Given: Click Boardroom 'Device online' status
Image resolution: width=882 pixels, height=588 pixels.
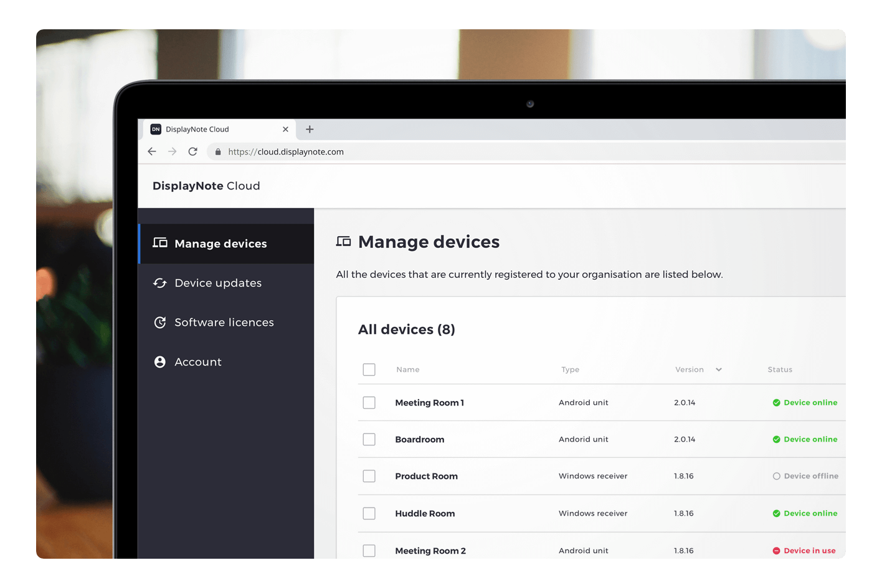Looking at the screenshot, I should coord(811,439).
